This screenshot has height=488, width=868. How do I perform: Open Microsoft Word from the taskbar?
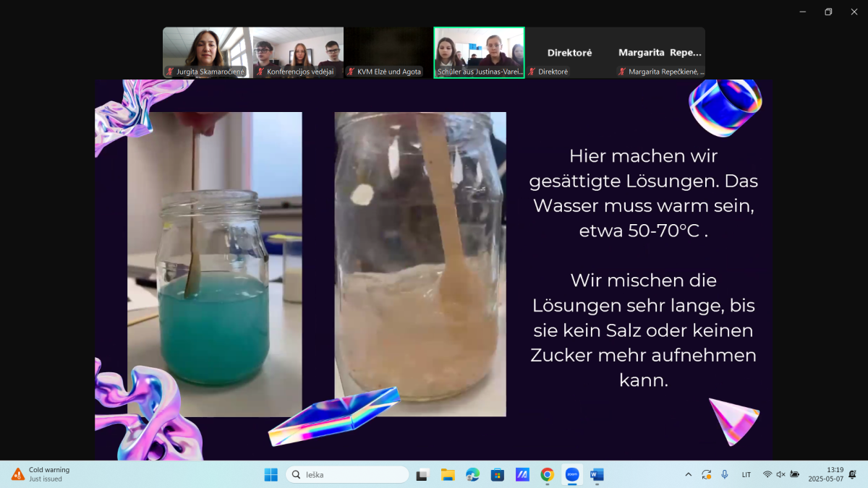(597, 475)
